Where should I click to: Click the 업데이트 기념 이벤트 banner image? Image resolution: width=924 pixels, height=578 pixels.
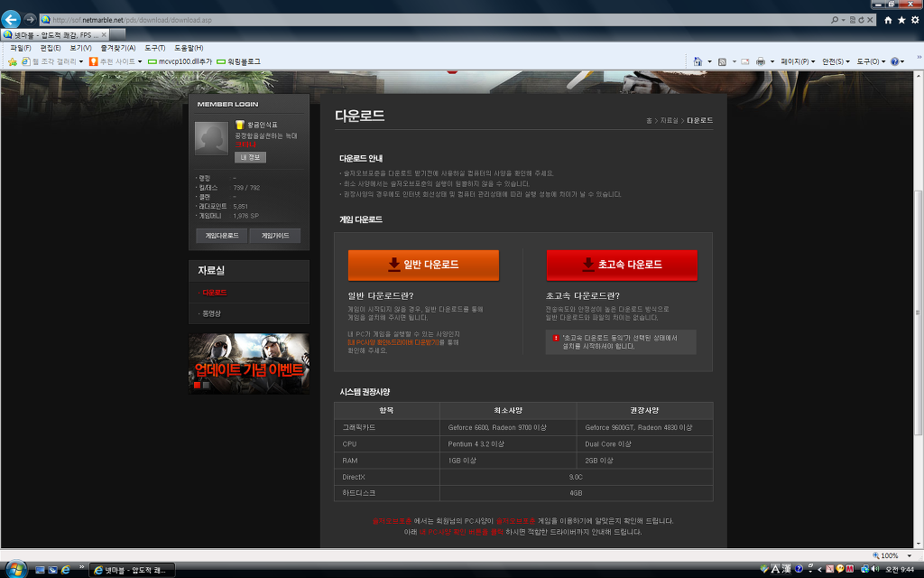pyautogui.click(x=249, y=363)
